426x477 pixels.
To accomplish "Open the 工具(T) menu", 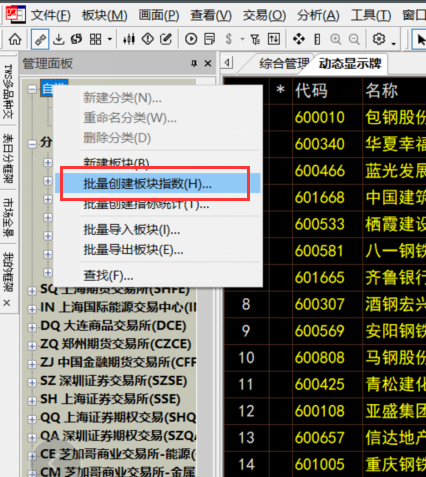I will [371, 15].
